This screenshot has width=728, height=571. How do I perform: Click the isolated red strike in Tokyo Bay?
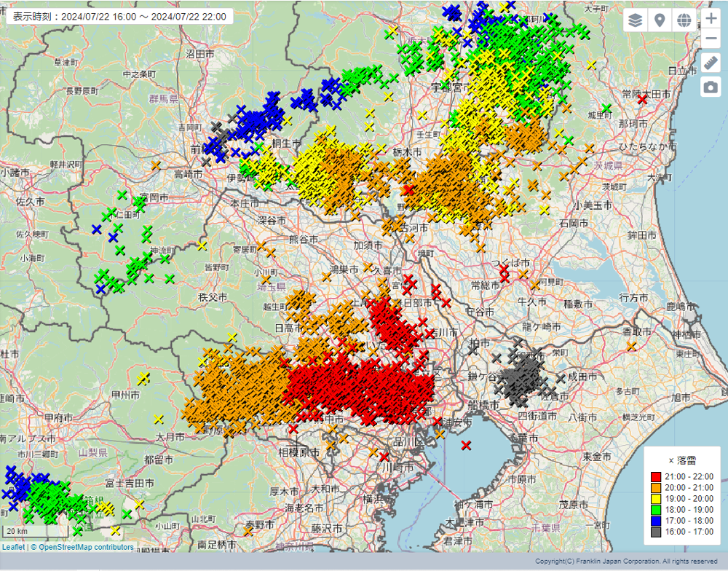[466, 445]
